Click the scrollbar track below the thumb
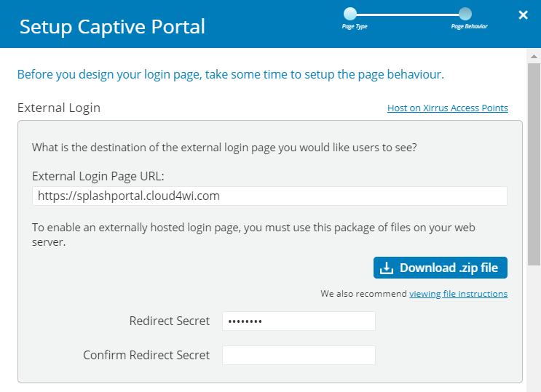 (x=534, y=327)
